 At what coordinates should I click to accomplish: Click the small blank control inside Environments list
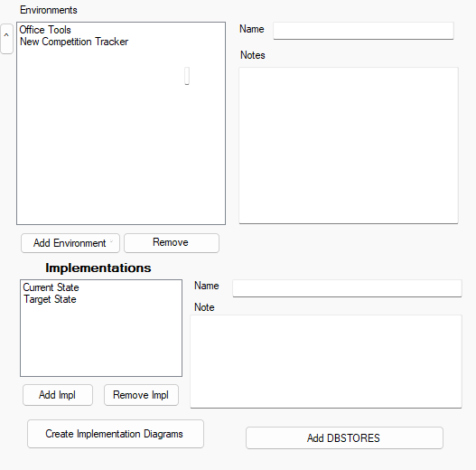[187, 76]
